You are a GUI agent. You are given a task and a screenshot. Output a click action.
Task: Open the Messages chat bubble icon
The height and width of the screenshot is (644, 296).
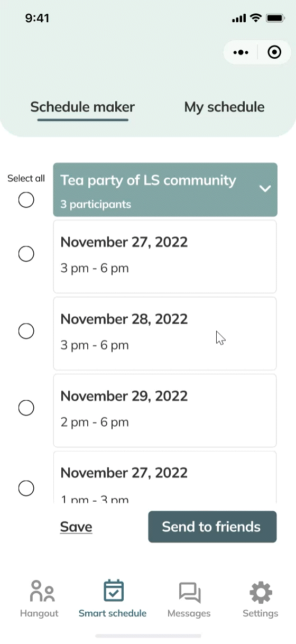point(189,592)
